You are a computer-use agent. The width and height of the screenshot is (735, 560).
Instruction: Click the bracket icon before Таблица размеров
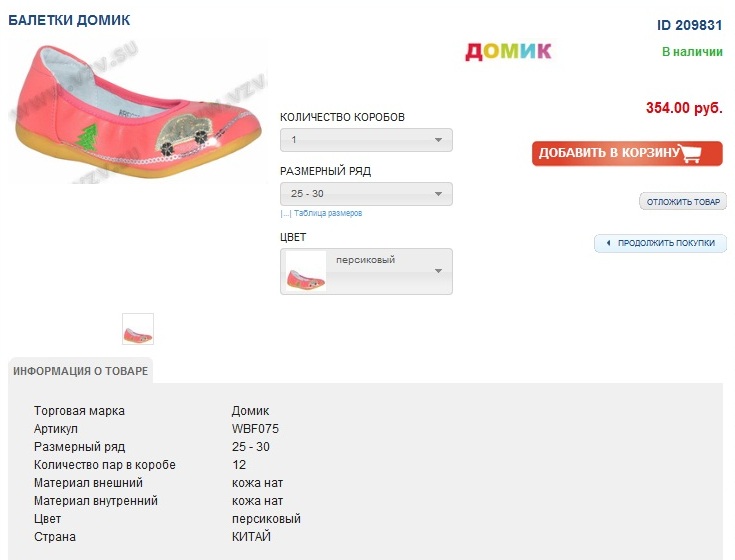tap(285, 213)
